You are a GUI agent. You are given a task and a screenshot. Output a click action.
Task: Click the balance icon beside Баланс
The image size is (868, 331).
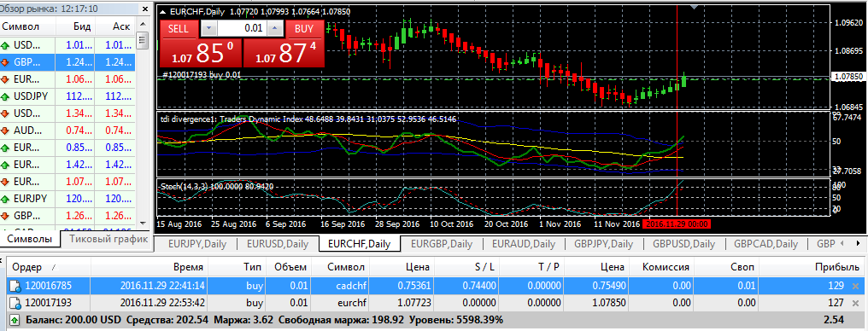tap(15, 320)
